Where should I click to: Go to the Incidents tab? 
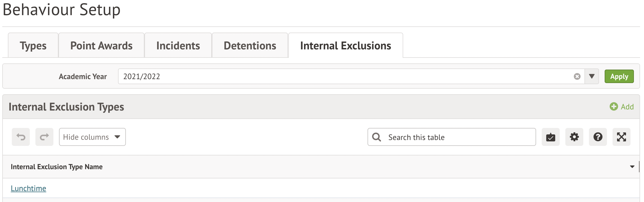click(x=178, y=45)
